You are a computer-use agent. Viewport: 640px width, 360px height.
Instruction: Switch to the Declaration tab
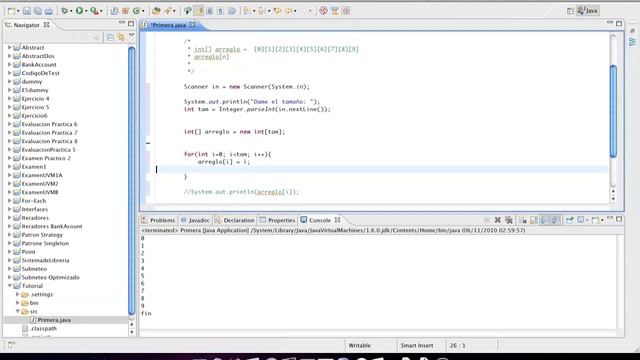pos(234,220)
